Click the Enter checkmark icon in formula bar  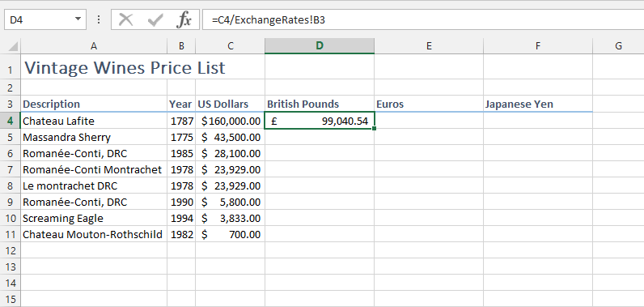(x=155, y=19)
